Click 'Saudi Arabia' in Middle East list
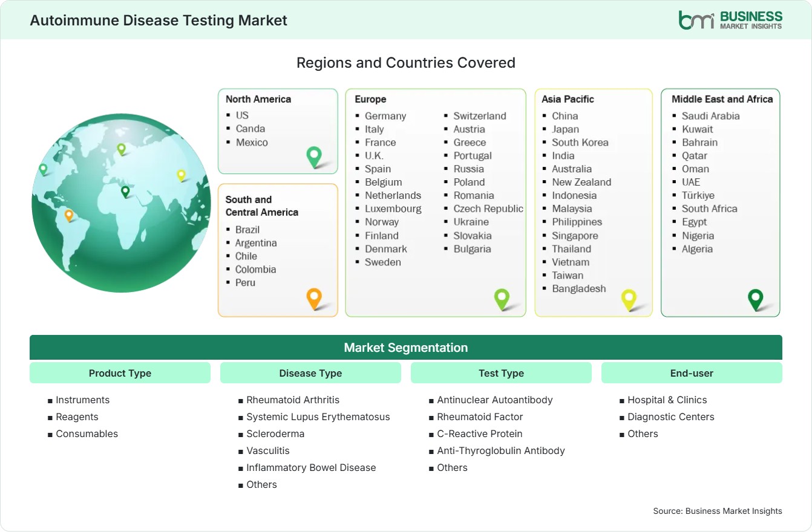This screenshot has height=532, width=812. point(711,115)
